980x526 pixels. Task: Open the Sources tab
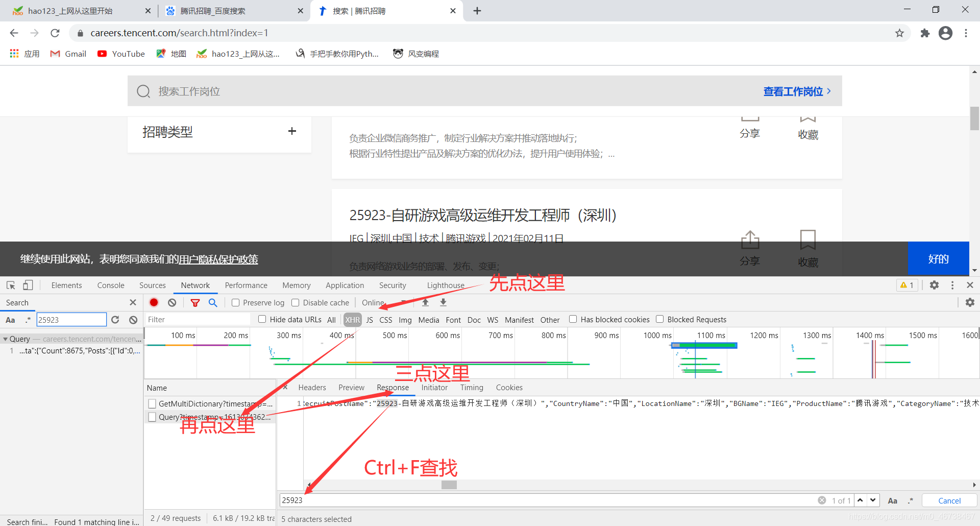(x=152, y=285)
